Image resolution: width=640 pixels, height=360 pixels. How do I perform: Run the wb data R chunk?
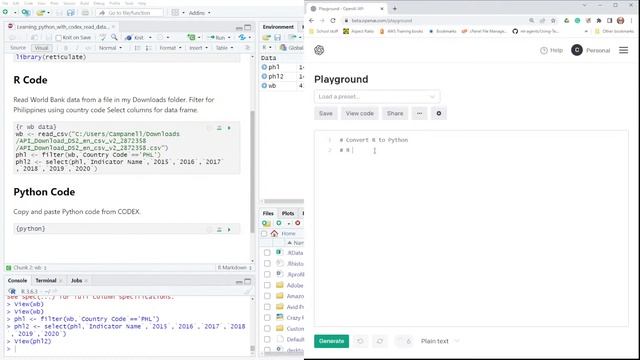[229, 128]
